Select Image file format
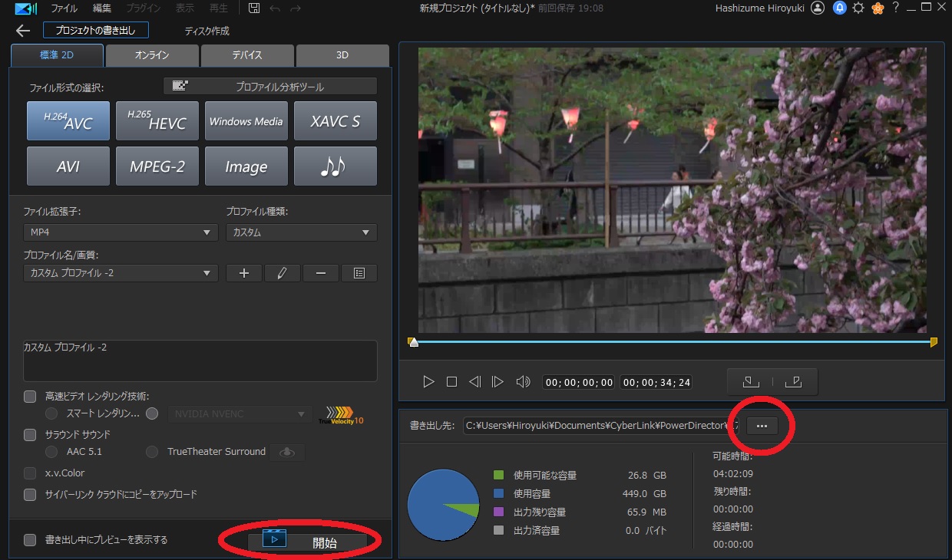The width and height of the screenshot is (952, 560). [246, 166]
